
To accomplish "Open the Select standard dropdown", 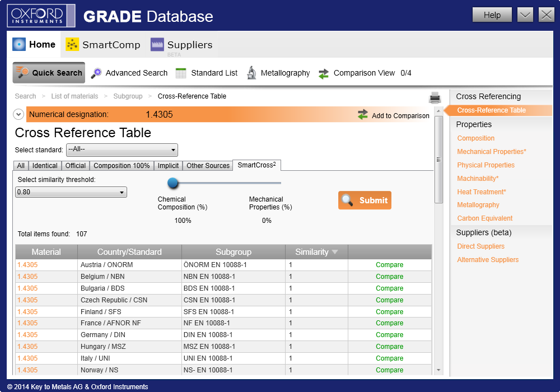I will coord(122,150).
